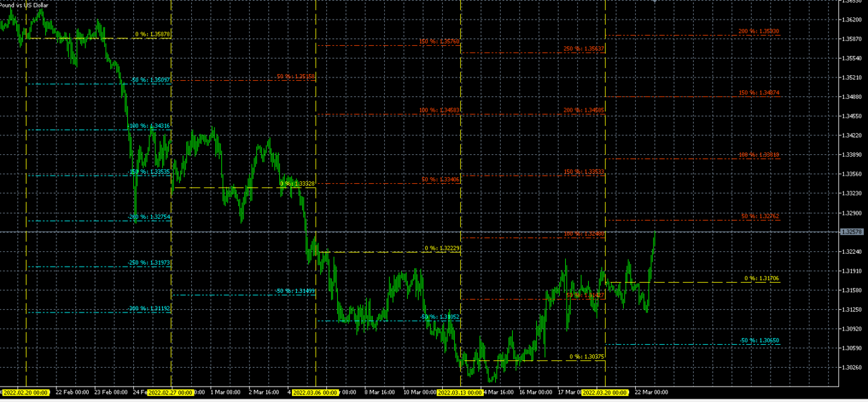868x402 pixels.
Task: Click 1.35210 on the price scale
Action: click(852, 77)
